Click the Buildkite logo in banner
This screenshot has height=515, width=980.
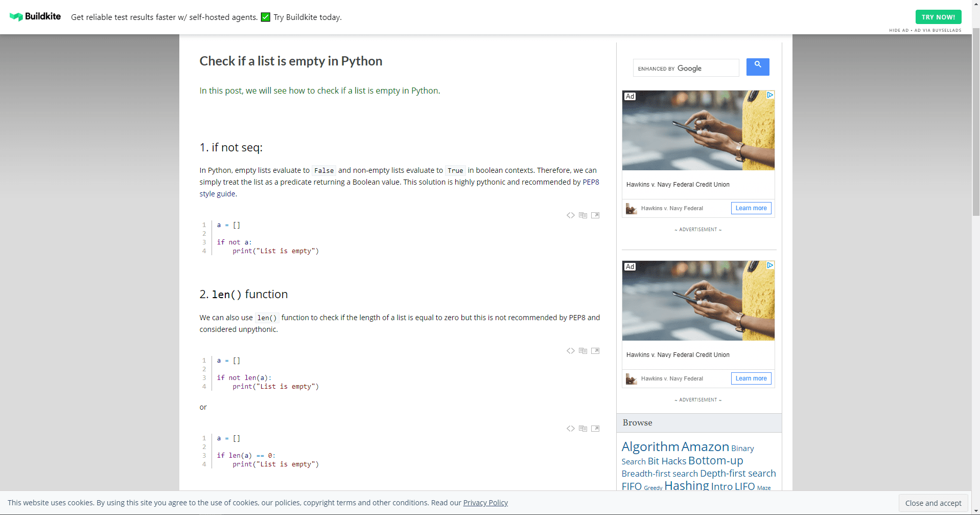(35, 16)
